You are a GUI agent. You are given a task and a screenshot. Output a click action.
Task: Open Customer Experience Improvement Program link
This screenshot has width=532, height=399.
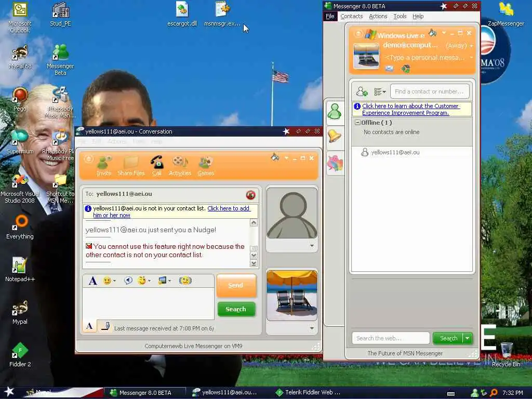(x=410, y=109)
